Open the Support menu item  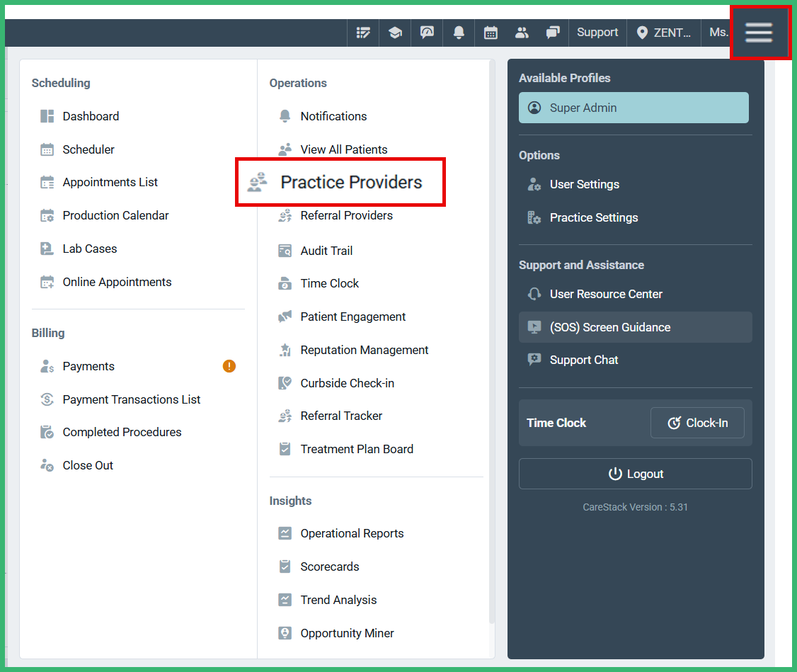click(x=597, y=32)
